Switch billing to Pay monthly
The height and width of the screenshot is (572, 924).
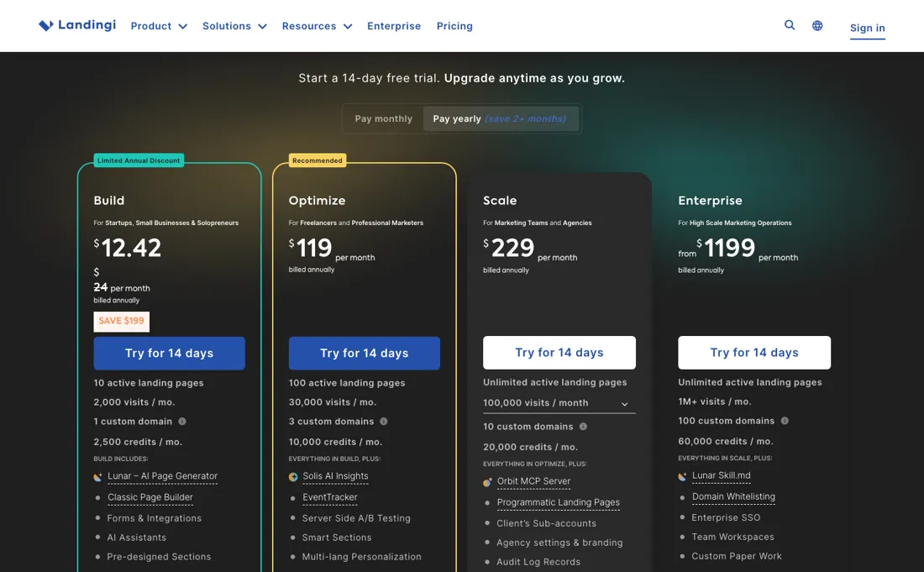[384, 119]
